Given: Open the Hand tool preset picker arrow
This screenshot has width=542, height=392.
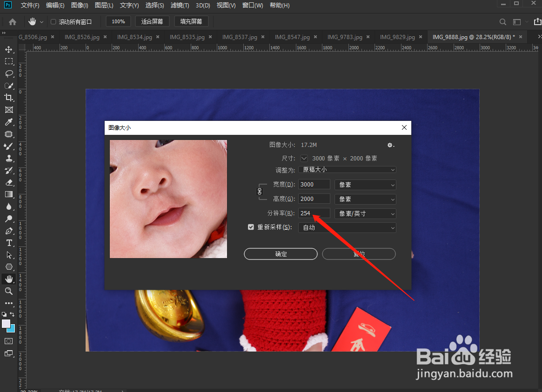Looking at the screenshot, I should coord(41,22).
